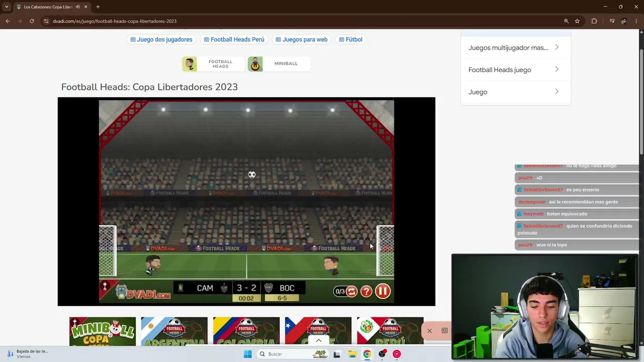Image resolution: width=644 pixels, height=362 pixels.
Task: Expand Juegos multijugador mas... sidebar item
Action: click(515, 48)
